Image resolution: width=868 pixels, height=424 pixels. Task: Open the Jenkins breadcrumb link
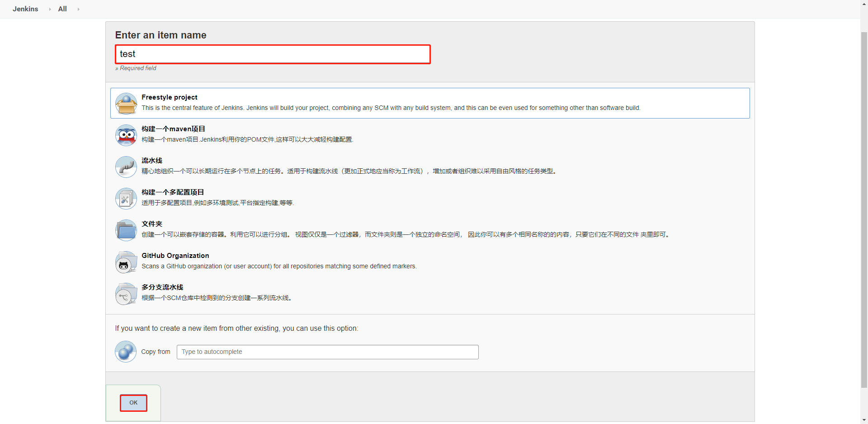[x=25, y=9]
